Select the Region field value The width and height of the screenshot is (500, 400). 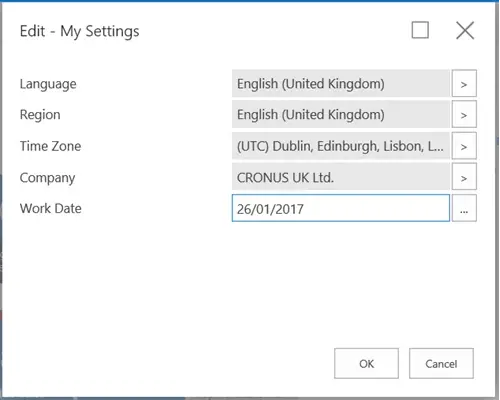click(x=341, y=114)
